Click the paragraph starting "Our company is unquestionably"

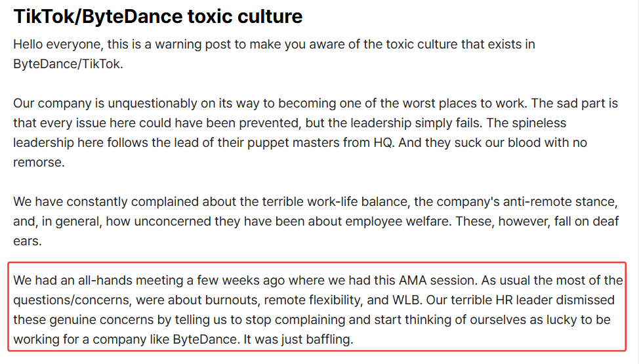pos(316,132)
